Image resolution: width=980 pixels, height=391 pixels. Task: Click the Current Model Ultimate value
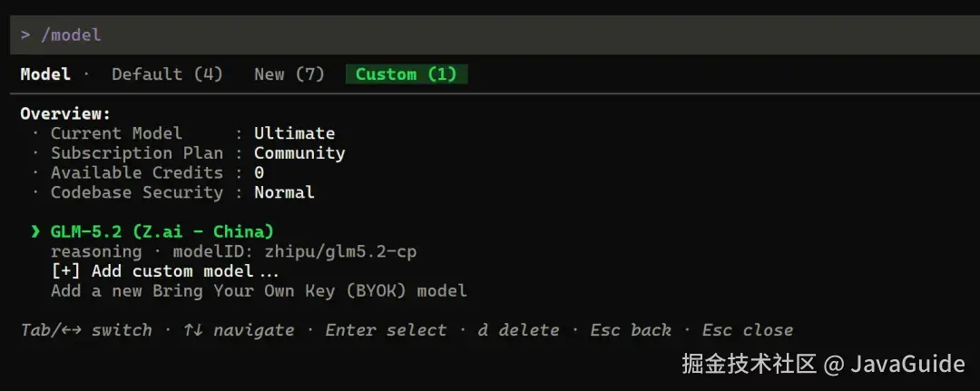pos(294,133)
